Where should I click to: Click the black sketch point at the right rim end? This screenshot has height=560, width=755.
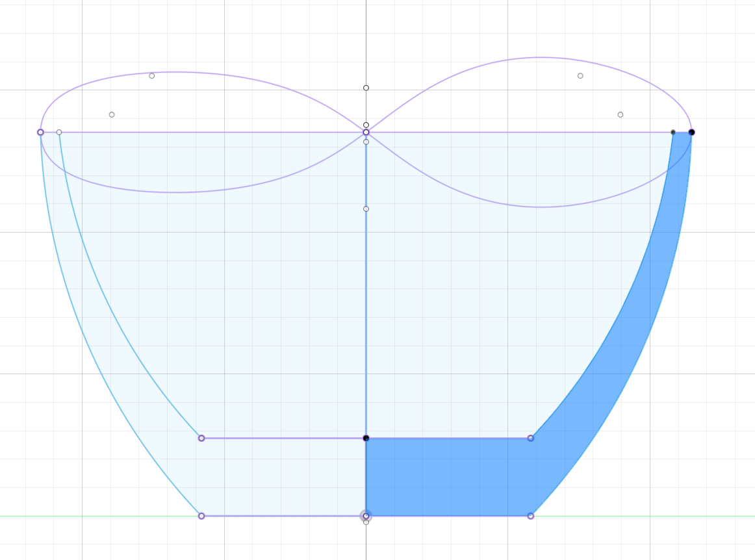click(x=691, y=132)
